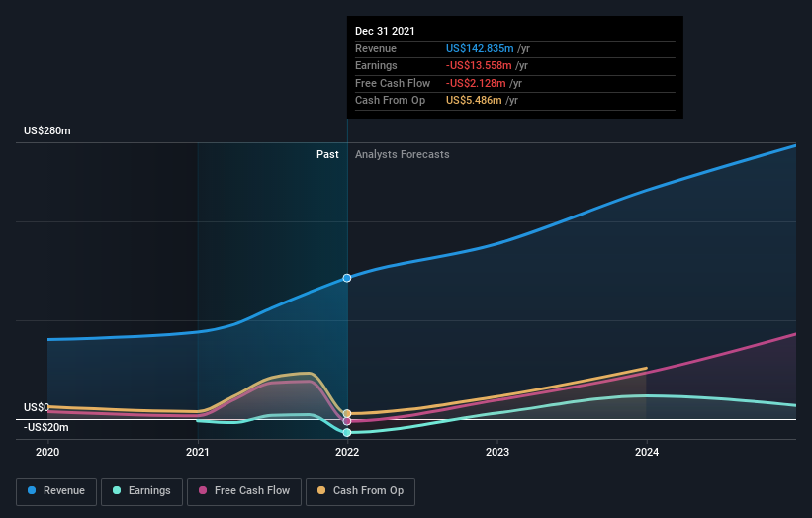
Task: Click the Revenue row label in tooltip
Action: [x=376, y=48]
